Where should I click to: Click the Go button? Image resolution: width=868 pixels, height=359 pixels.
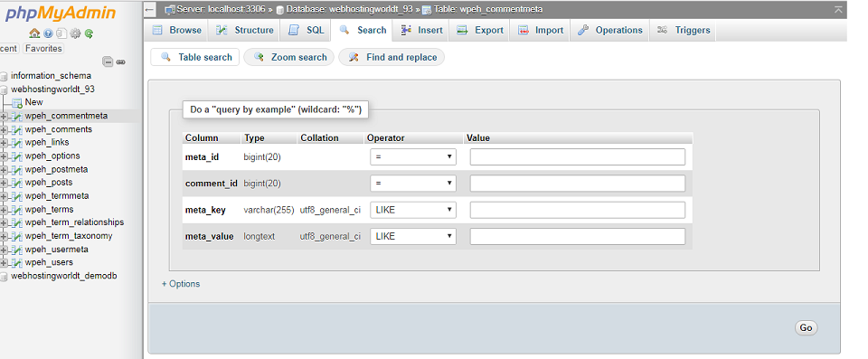[806, 328]
